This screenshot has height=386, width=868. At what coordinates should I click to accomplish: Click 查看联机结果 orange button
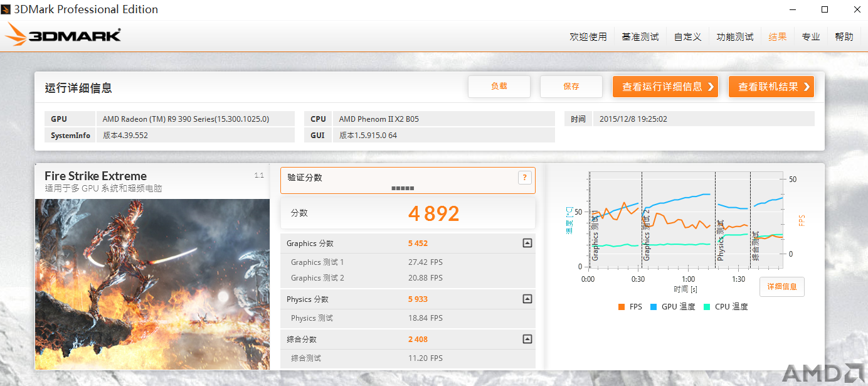coord(771,87)
